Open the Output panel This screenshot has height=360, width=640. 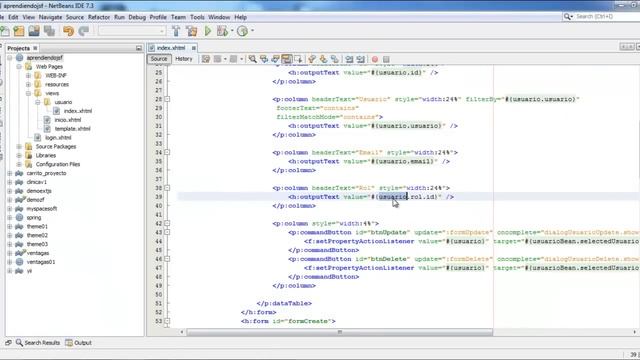click(78, 343)
